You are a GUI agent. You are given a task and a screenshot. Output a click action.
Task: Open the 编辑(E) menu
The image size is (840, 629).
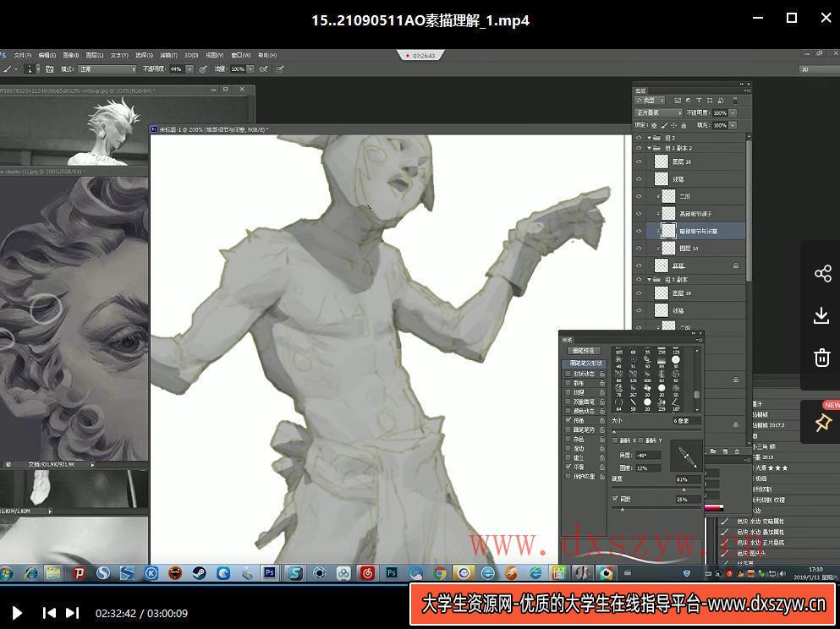(x=47, y=55)
